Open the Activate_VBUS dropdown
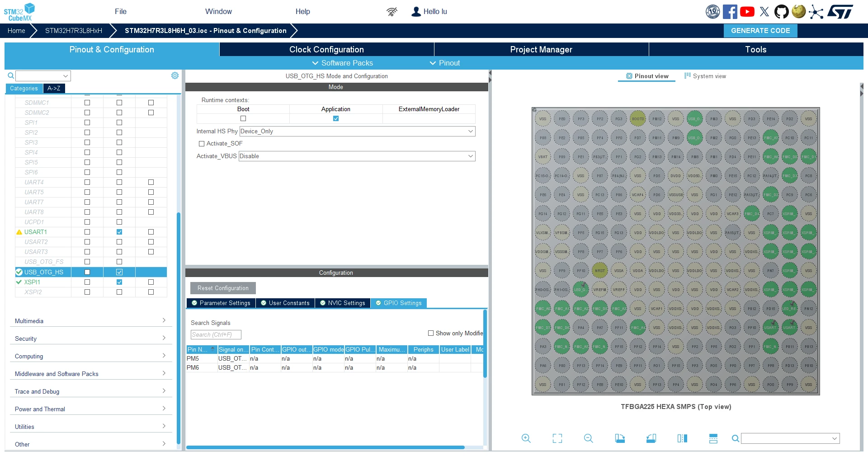The image size is (868, 456). coord(357,156)
